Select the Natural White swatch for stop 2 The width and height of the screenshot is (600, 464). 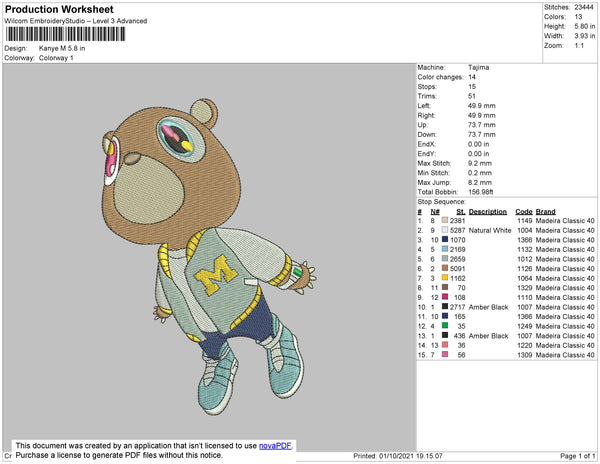coord(445,230)
